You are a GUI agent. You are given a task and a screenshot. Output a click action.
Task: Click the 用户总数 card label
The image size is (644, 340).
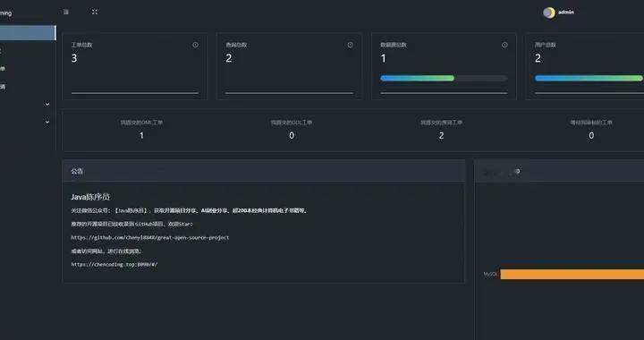(x=546, y=45)
